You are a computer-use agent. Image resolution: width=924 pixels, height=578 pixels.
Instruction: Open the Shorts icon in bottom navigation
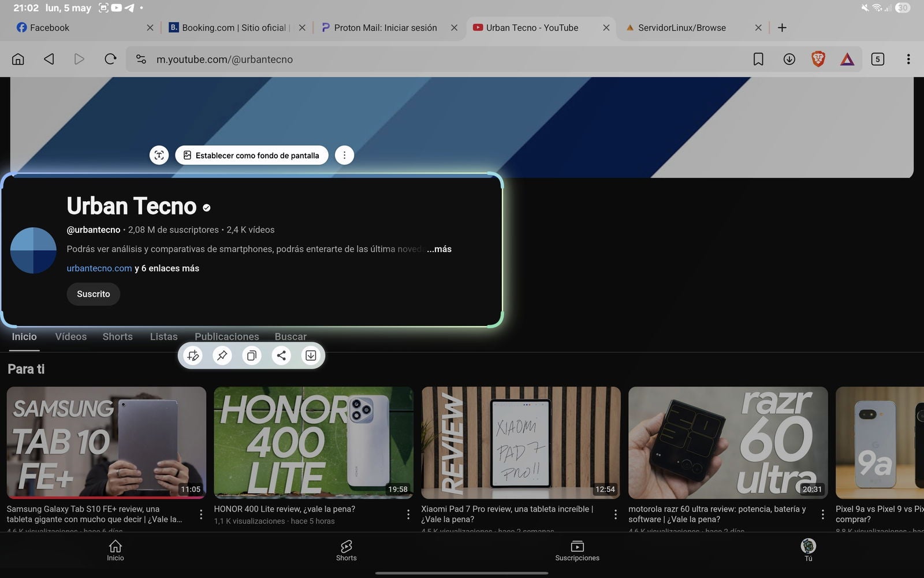(346, 550)
